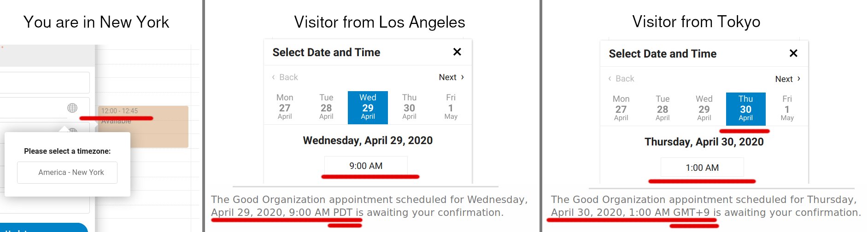Open the America - New York timezone selector

pyautogui.click(x=67, y=172)
